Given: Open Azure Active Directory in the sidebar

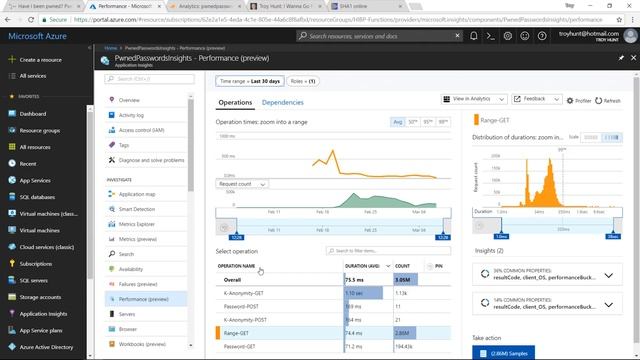Looking at the screenshot, I should [x=46, y=347].
